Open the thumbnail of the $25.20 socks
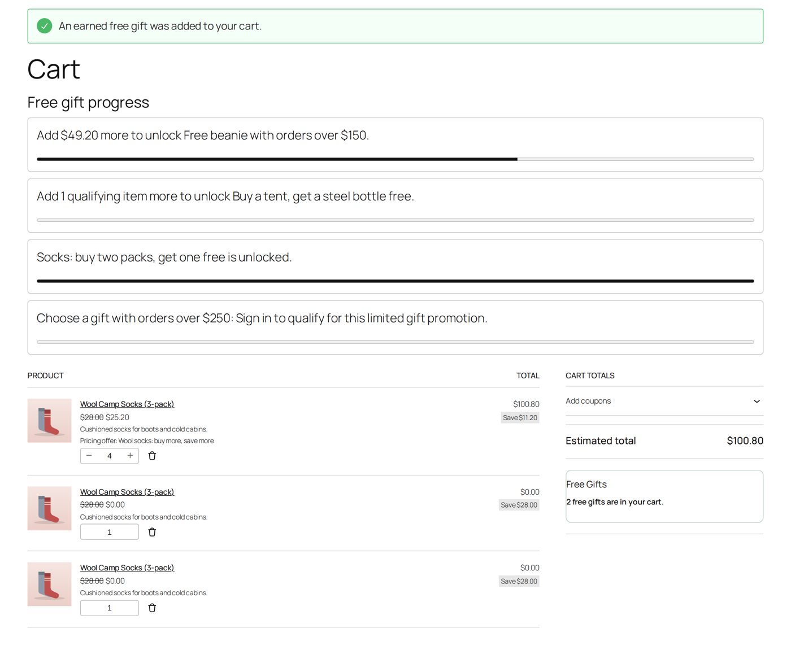791x672 pixels. tap(50, 421)
